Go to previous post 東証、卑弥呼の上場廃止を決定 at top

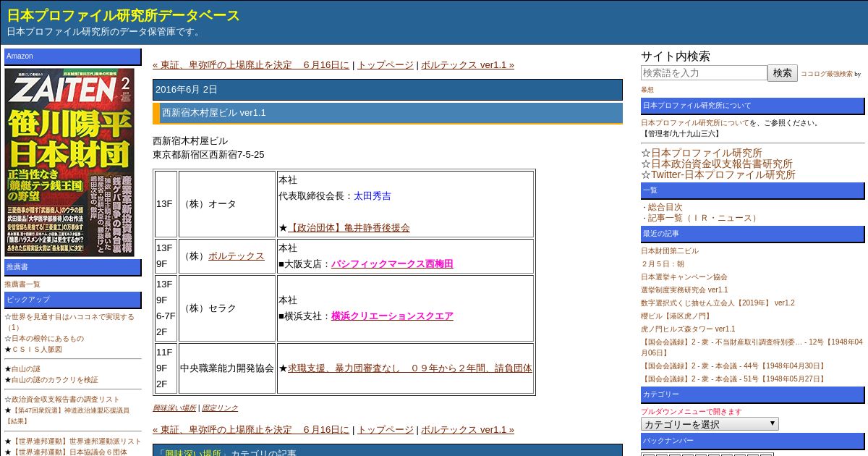(251, 64)
